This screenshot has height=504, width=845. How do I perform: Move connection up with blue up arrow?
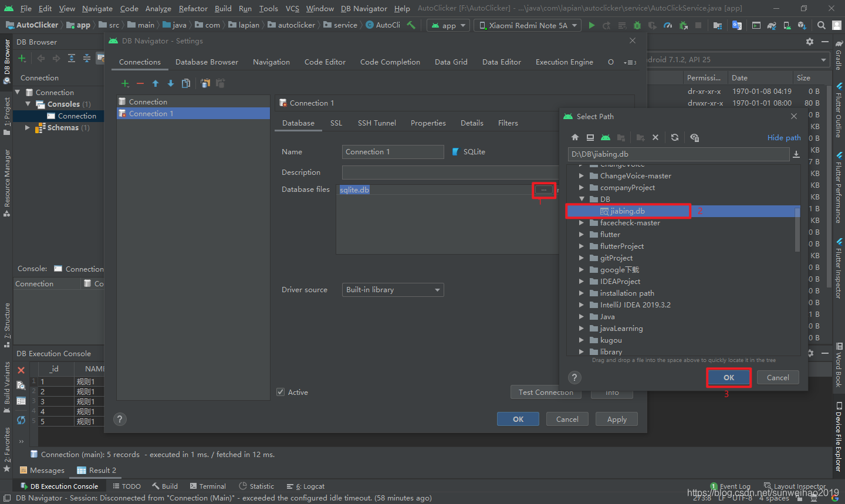pyautogui.click(x=156, y=83)
